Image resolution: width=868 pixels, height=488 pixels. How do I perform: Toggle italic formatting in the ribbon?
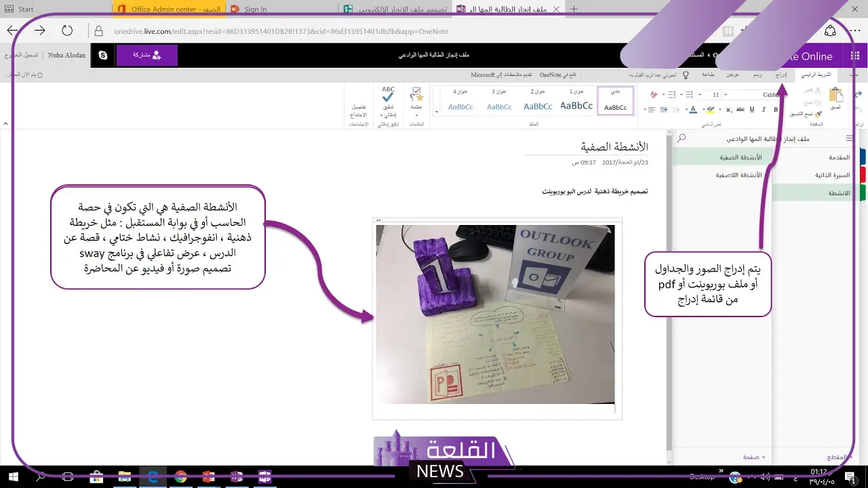[764, 109]
